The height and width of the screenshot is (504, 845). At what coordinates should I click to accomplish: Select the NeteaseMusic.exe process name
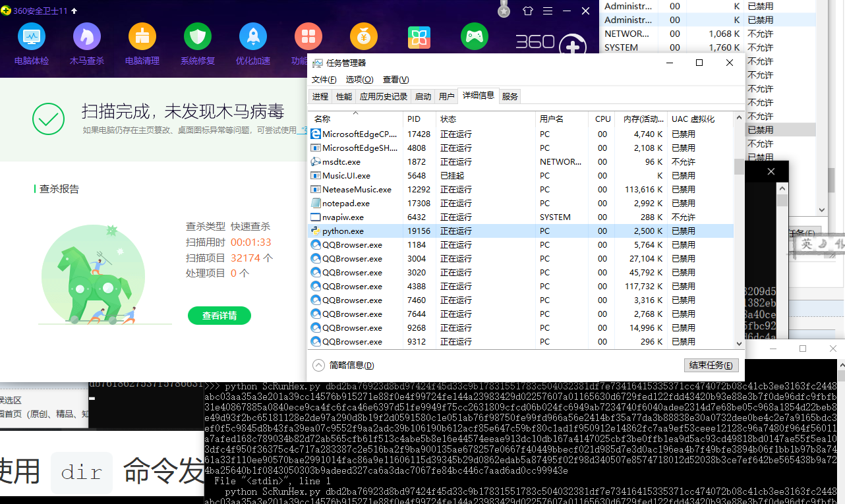pos(357,190)
